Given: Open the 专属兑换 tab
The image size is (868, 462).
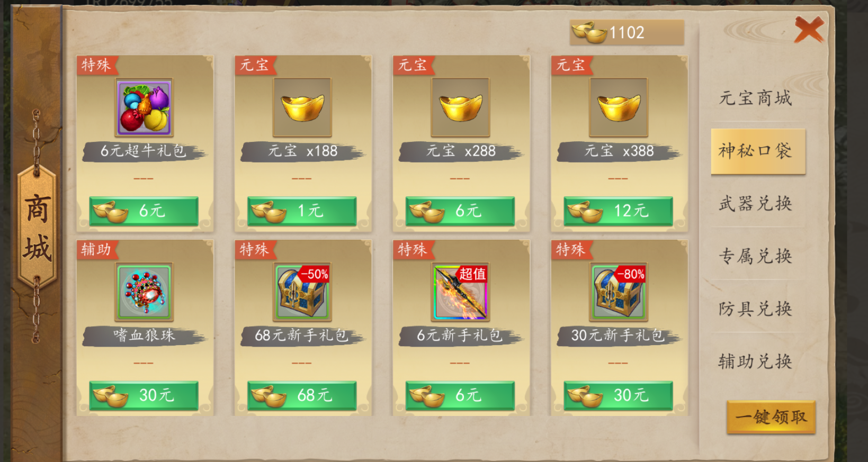Looking at the screenshot, I should (x=756, y=257).
